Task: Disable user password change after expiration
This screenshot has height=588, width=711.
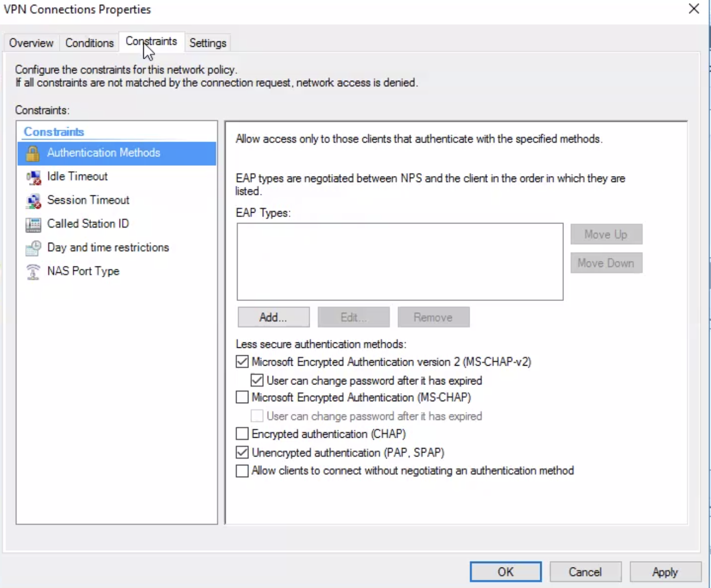Action: pos(258,380)
